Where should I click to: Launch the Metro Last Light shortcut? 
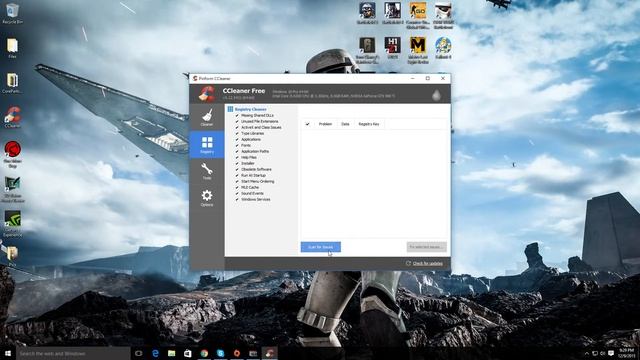tap(418, 50)
